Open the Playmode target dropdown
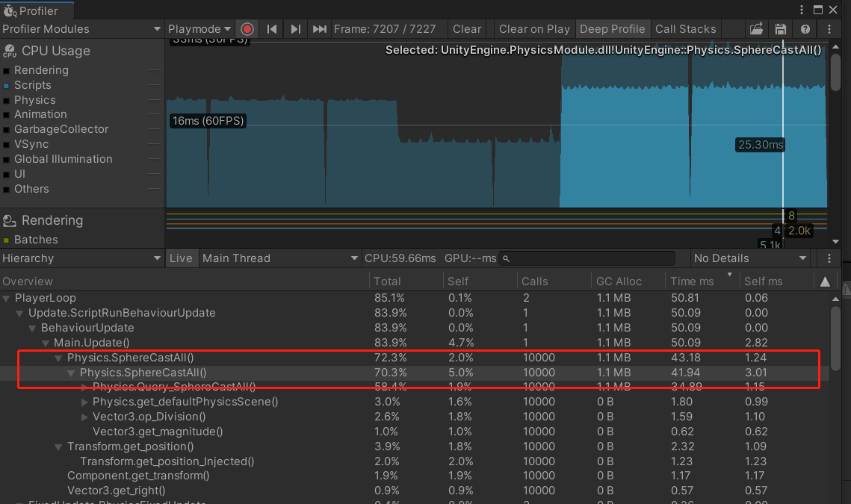The image size is (851, 504). pyautogui.click(x=199, y=28)
